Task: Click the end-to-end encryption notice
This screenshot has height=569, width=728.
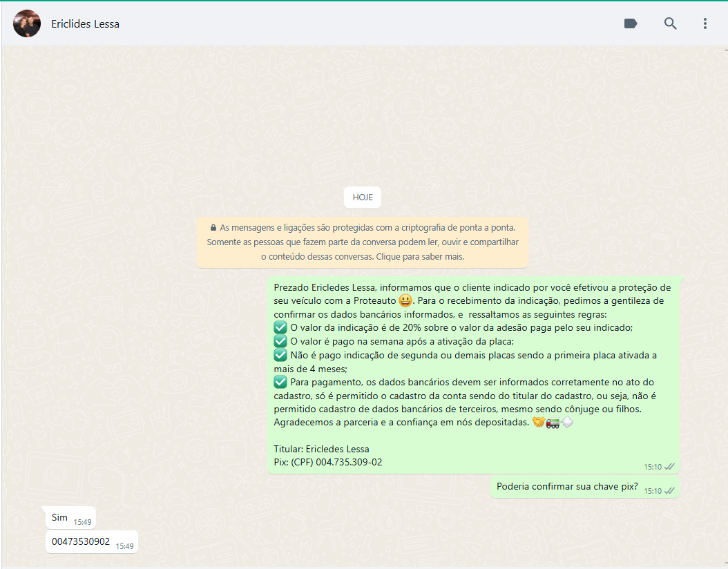Action: pos(363,242)
